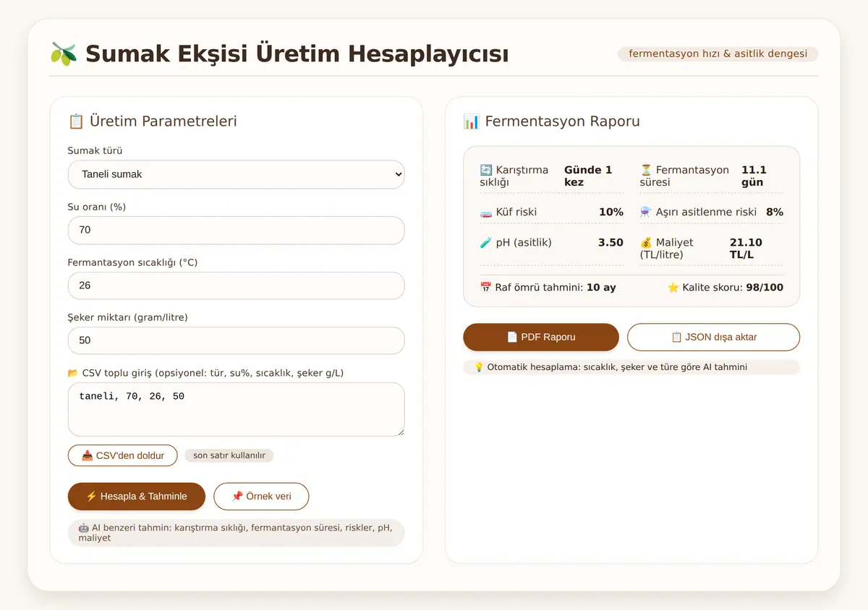Click the clipboard icon beside Üretim Parametreleri
868x610 pixels.
(x=76, y=121)
